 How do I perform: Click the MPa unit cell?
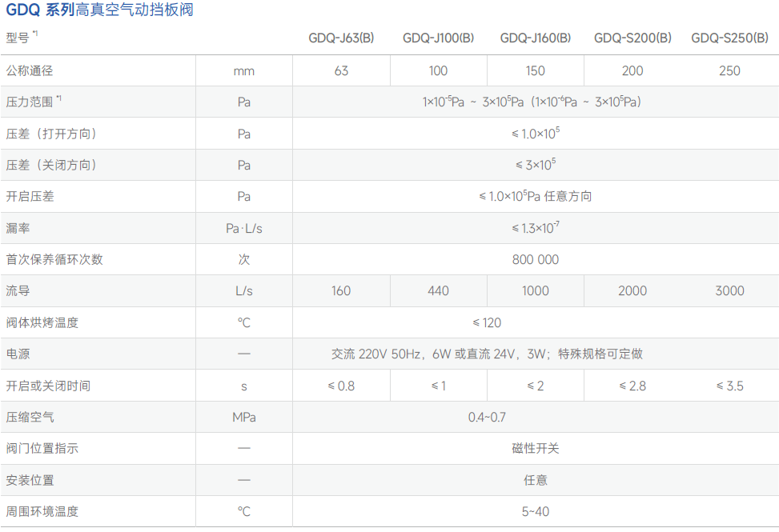pyautogui.click(x=244, y=417)
